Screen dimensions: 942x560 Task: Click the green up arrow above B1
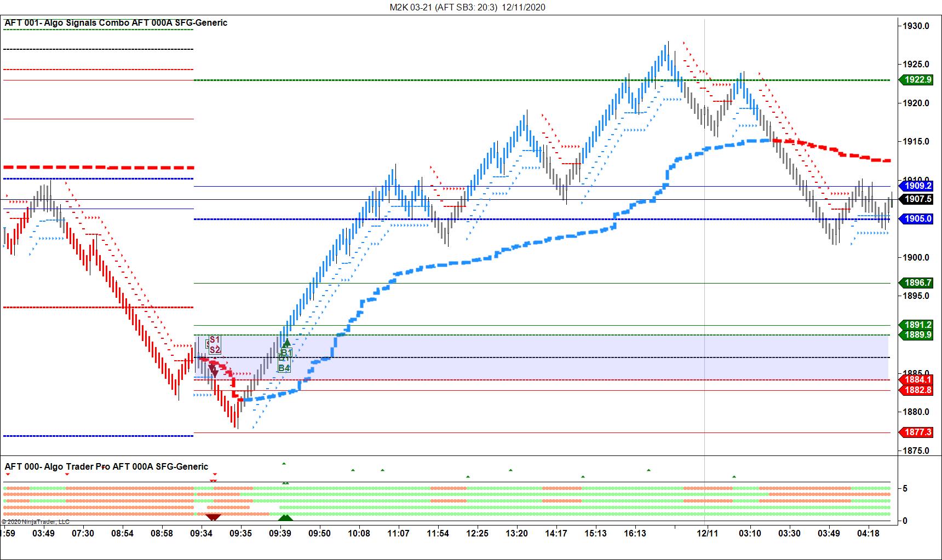click(286, 343)
